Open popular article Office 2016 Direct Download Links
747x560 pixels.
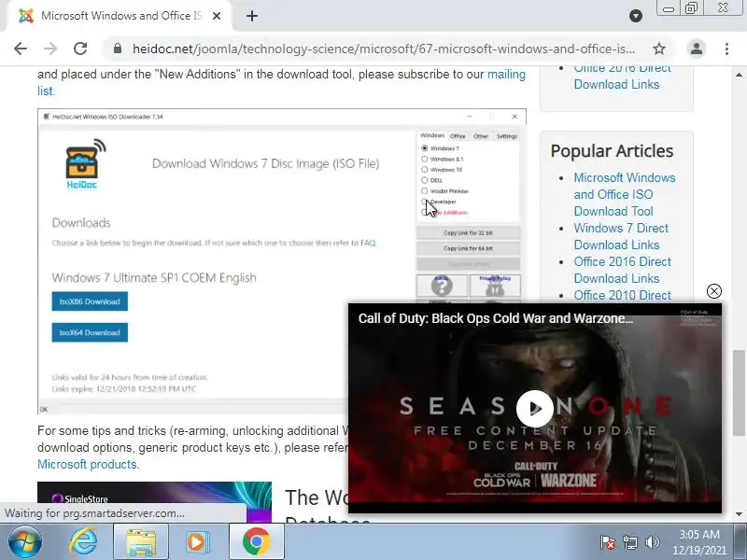622,270
